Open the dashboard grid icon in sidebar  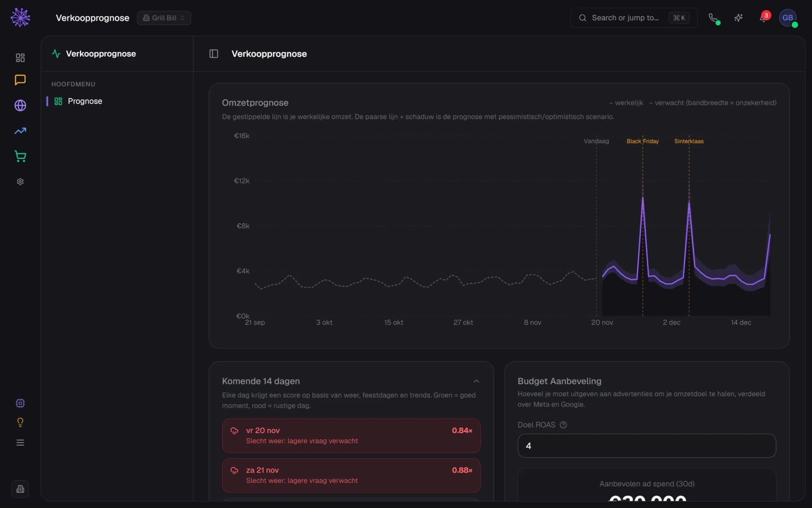[x=20, y=58]
